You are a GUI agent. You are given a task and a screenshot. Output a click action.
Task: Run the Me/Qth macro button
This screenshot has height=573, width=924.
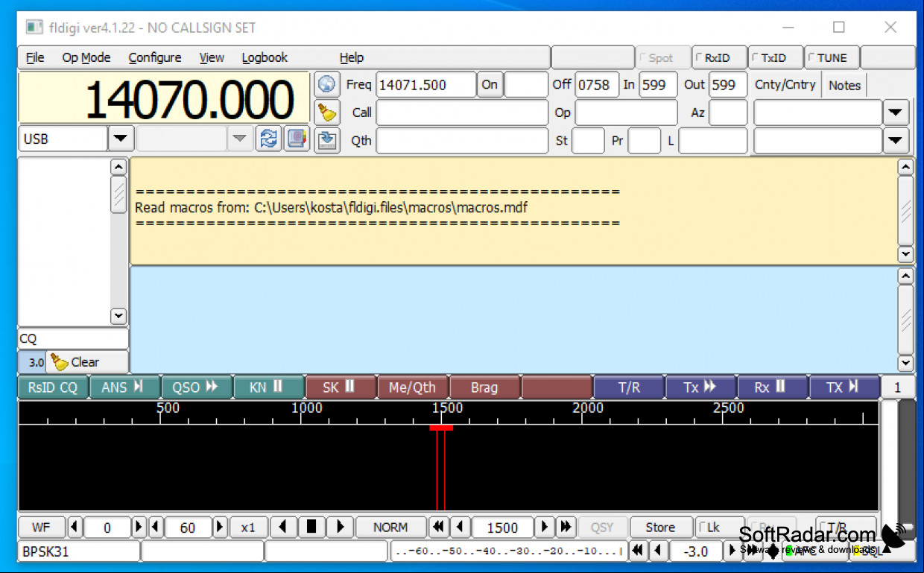pyautogui.click(x=412, y=387)
